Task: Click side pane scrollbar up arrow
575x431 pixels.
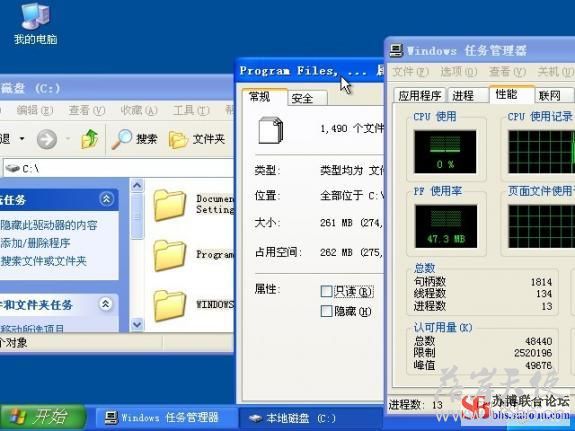Action: [x=137, y=186]
